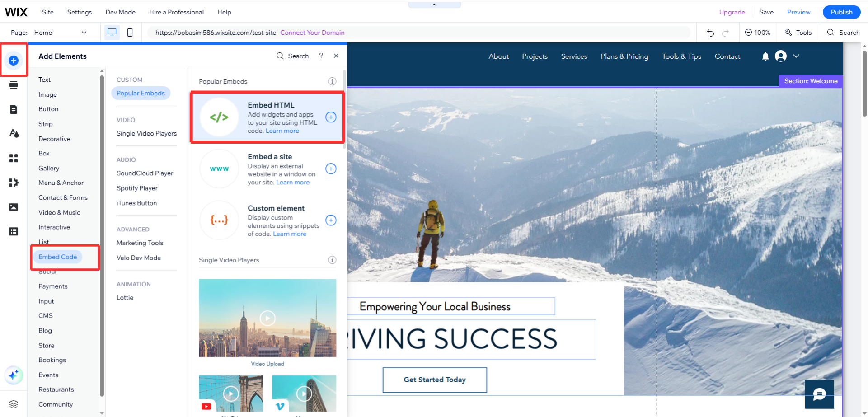Expand the account menu chevron

pos(796,56)
